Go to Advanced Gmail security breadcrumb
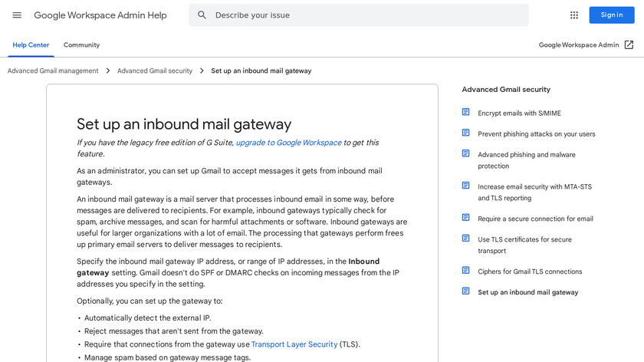 155,71
